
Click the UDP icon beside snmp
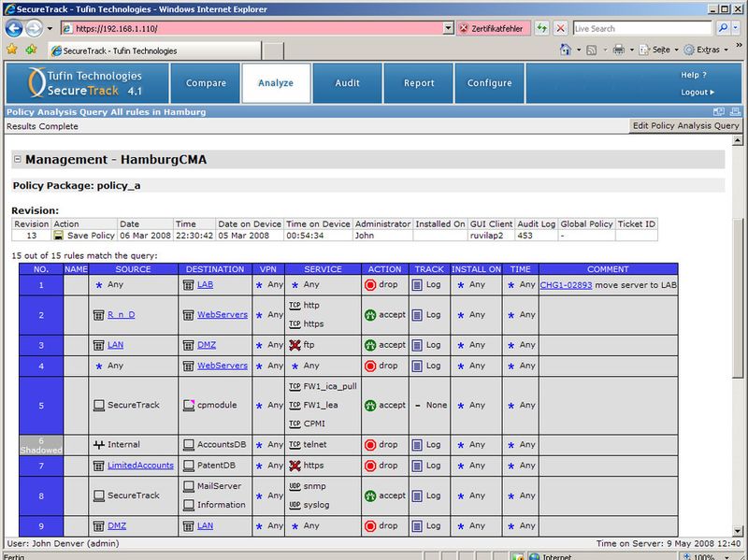coord(295,486)
